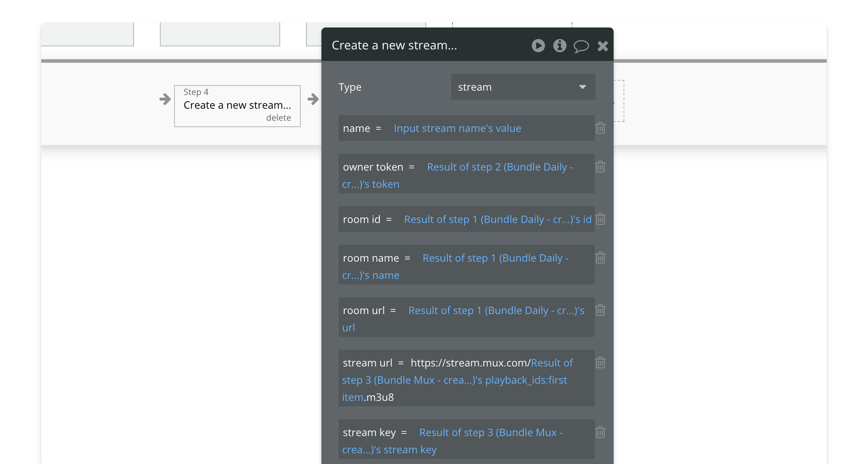
Task: Click the stream url expression field
Action: point(455,380)
